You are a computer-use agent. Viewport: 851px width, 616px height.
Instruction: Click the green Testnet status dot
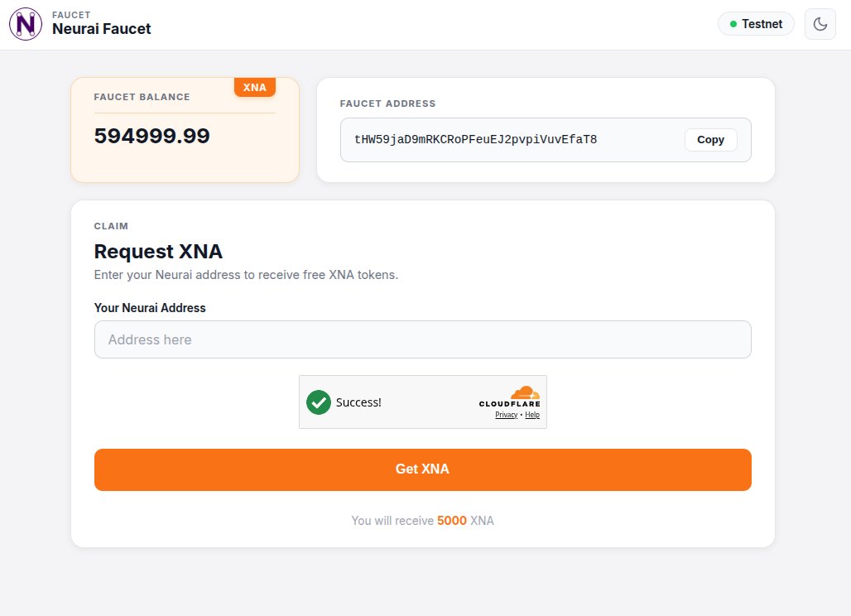click(733, 24)
